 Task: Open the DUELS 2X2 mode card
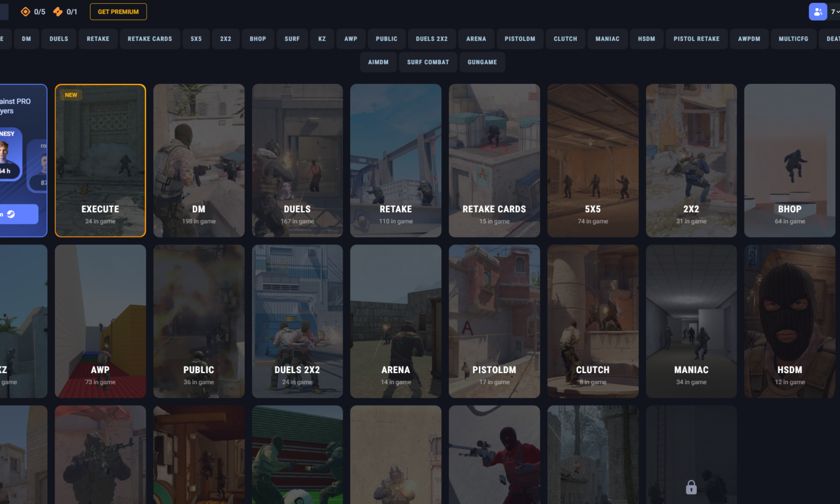(297, 321)
